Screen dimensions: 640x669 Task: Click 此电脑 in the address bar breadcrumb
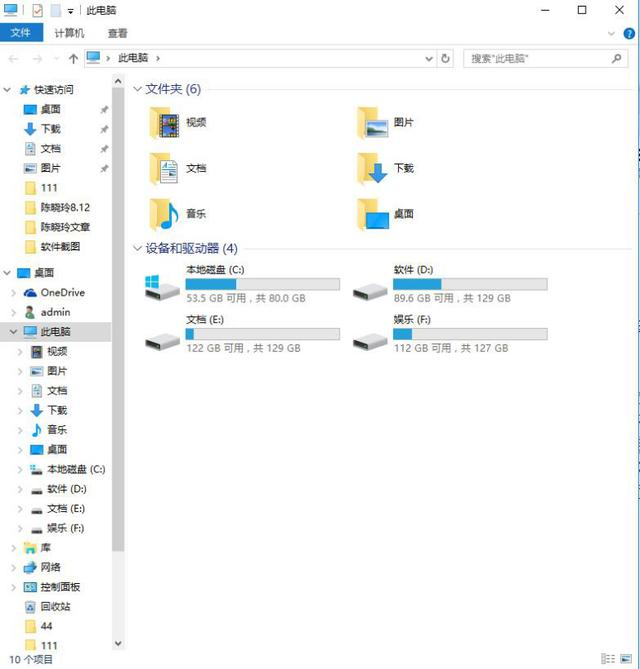[133, 58]
